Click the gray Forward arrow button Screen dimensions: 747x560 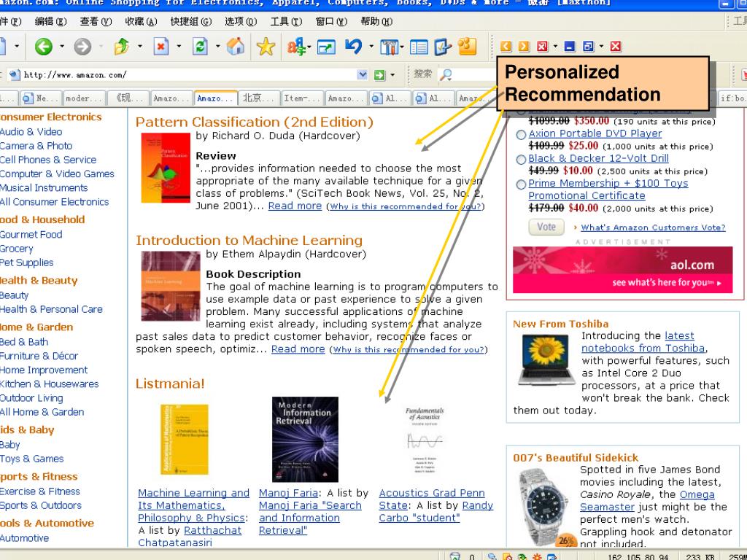pos(82,46)
